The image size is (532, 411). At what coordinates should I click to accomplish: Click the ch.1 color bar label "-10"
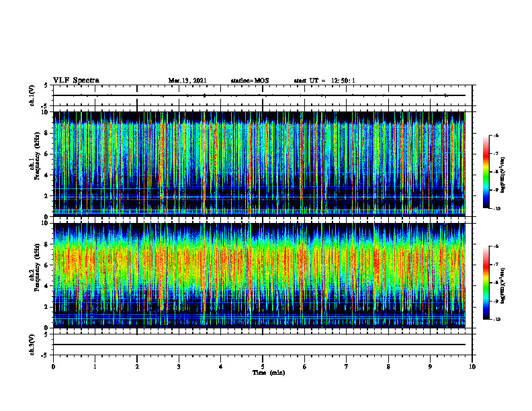click(496, 208)
